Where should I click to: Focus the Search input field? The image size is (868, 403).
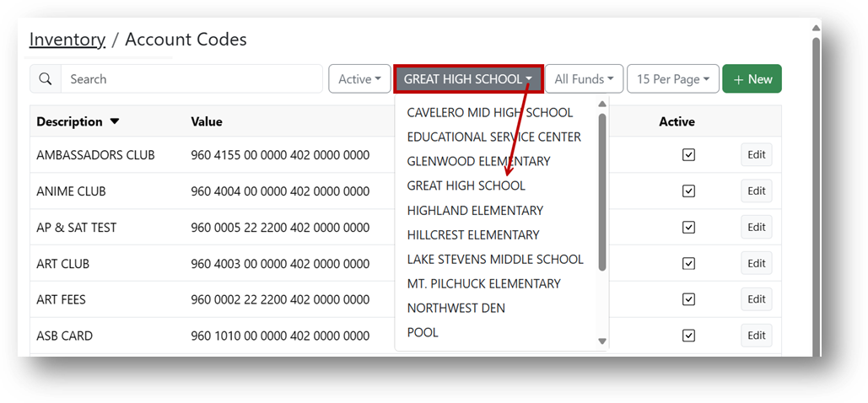[191, 79]
